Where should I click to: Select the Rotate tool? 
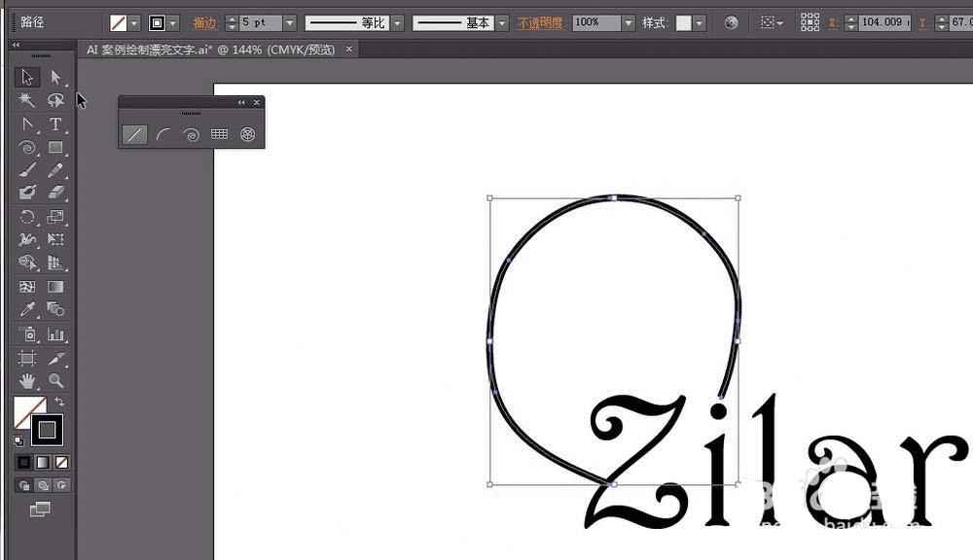pyautogui.click(x=27, y=217)
